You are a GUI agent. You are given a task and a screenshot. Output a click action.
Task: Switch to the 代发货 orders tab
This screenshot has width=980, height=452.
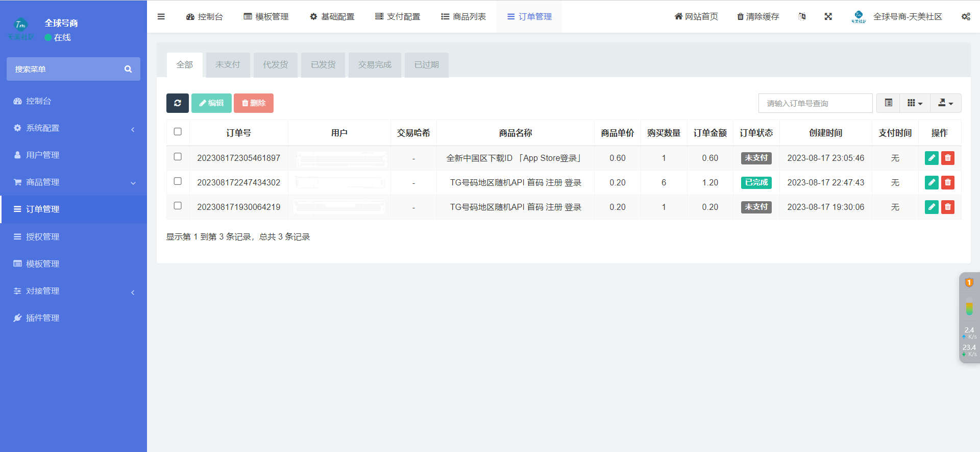(276, 65)
